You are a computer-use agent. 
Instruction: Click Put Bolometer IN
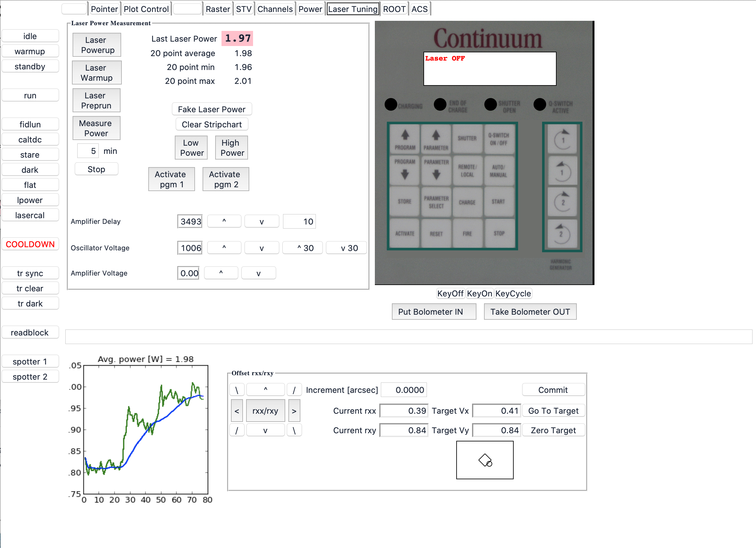434,312
